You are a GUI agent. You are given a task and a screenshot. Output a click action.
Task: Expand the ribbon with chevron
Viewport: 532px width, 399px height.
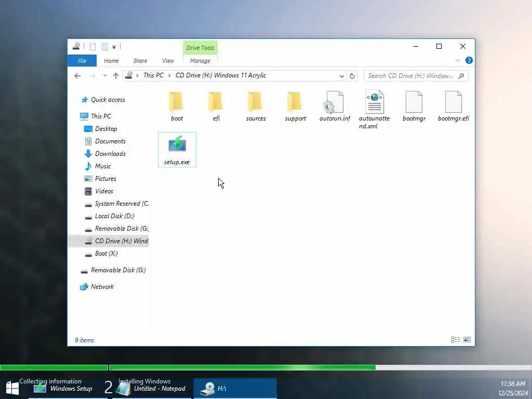tap(457, 60)
